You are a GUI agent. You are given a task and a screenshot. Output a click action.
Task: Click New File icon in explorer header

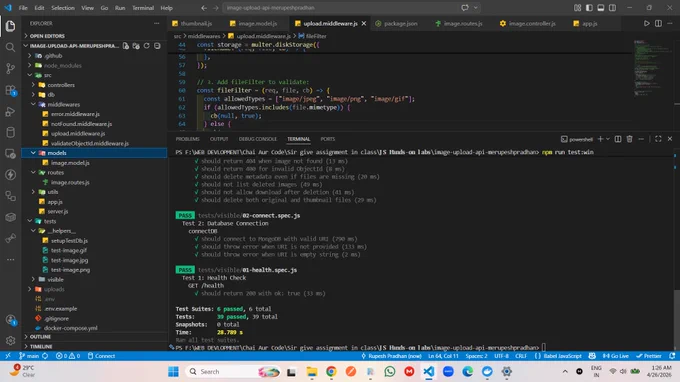[x=126, y=46]
